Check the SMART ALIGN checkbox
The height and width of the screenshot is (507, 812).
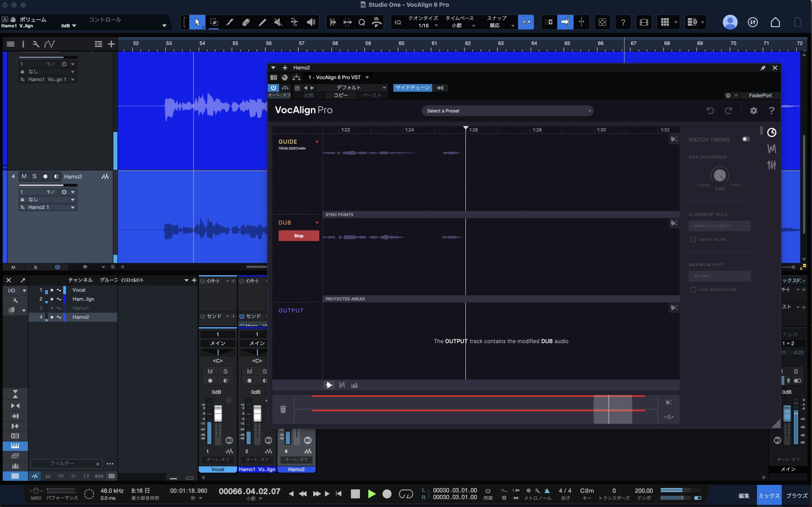pos(693,240)
